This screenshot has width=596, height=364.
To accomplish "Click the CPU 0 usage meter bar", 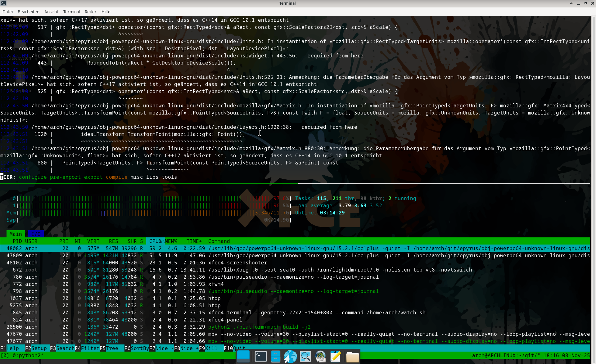I will [152, 198].
